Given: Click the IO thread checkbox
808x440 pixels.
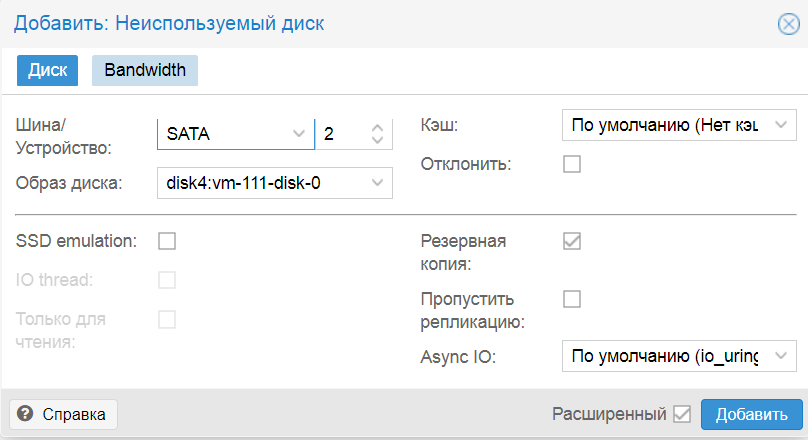Looking at the screenshot, I should pyautogui.click(x=167, y=279).
